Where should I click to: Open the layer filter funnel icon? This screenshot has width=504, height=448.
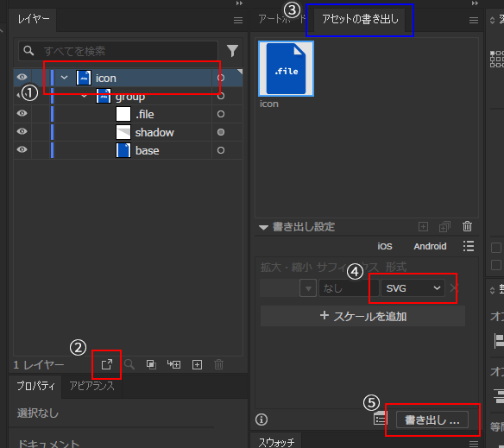(232, 51)
